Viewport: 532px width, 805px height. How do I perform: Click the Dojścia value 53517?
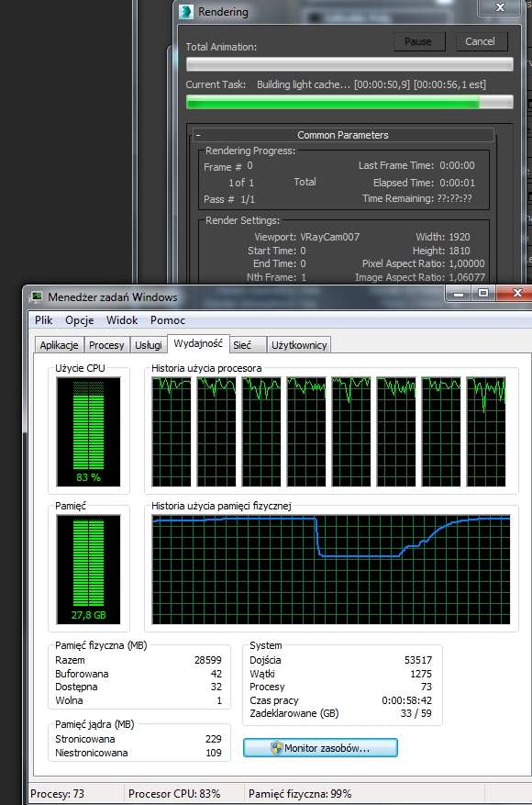418,660
